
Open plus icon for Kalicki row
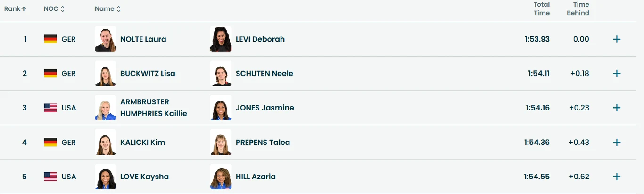[x=616, y=142]
